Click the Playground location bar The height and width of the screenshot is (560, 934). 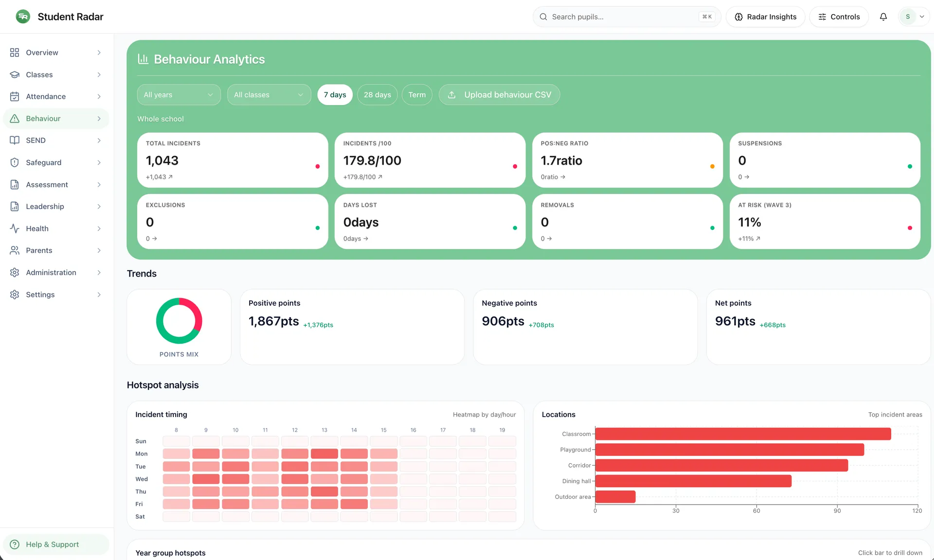730,450
